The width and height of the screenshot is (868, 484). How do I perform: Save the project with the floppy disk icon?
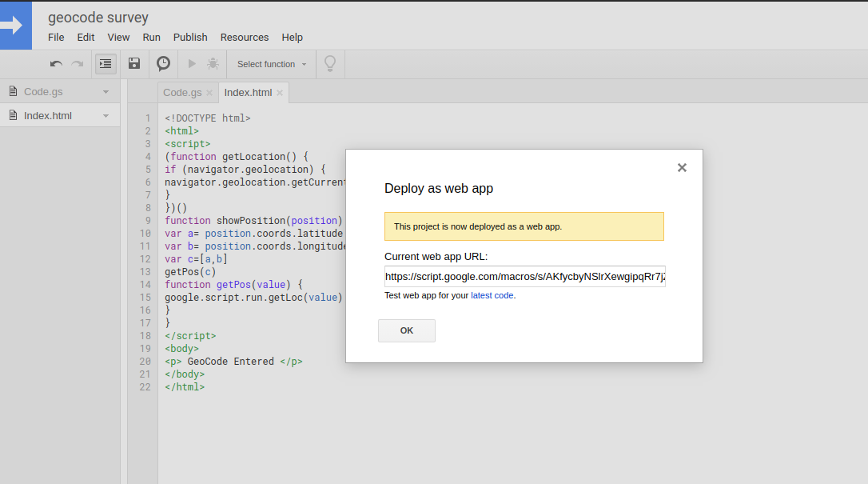pyautogui.click(x=134, y=63)
